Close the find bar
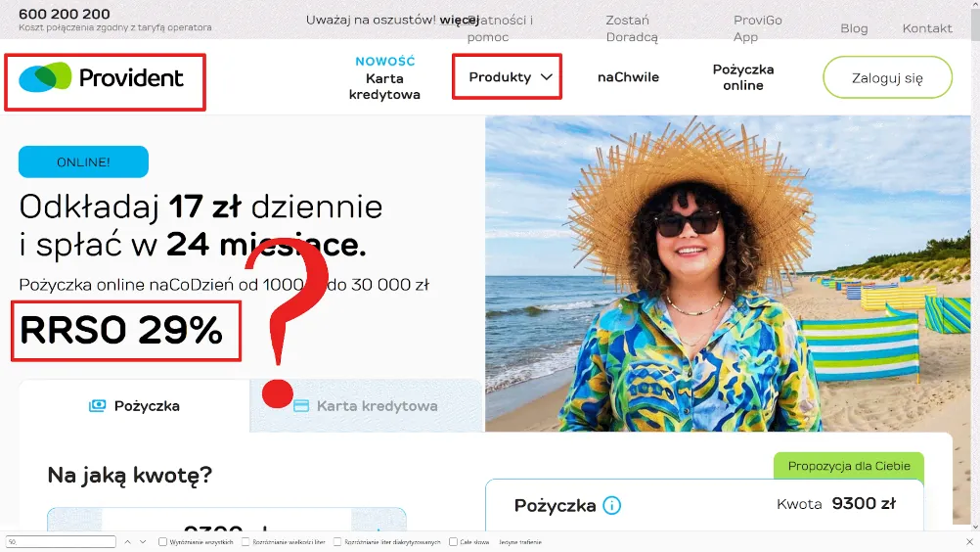 (969, 542)
